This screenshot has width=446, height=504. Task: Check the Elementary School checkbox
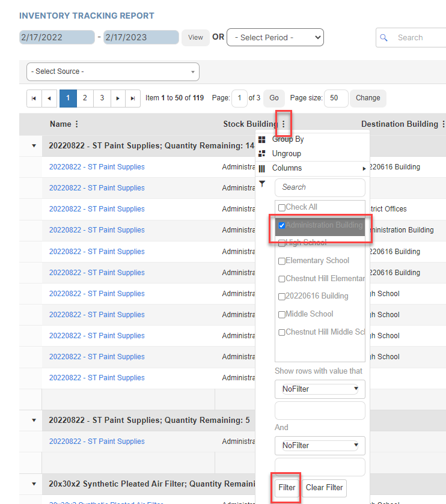(282, 261)
